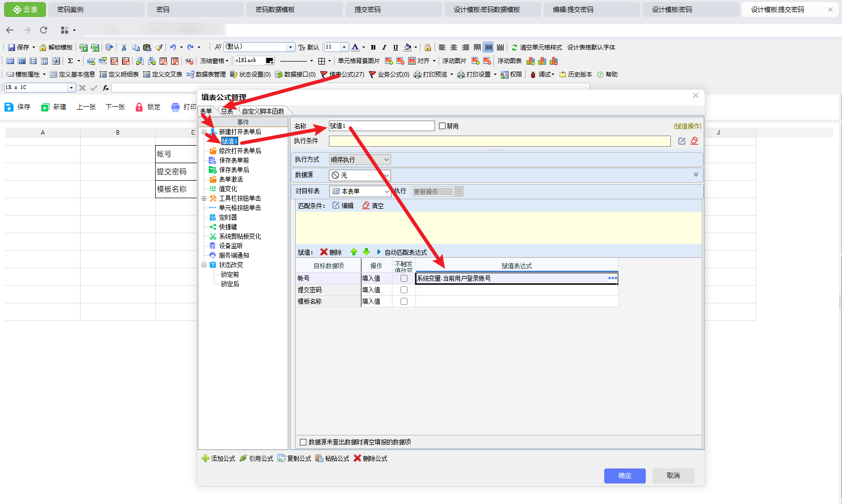Click the red eraser icon beside 执行条件
The height and width of the screenshot is (504, 842).
click(x=694, y=141)
